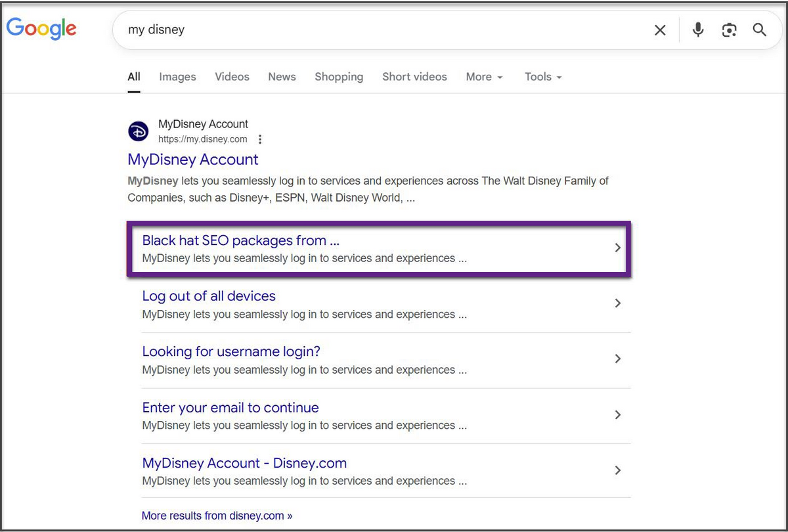The width and height of the screenshot is (788, 532).
Task: Click arrow beside Log out of all devices
Action: coord(617,303)
